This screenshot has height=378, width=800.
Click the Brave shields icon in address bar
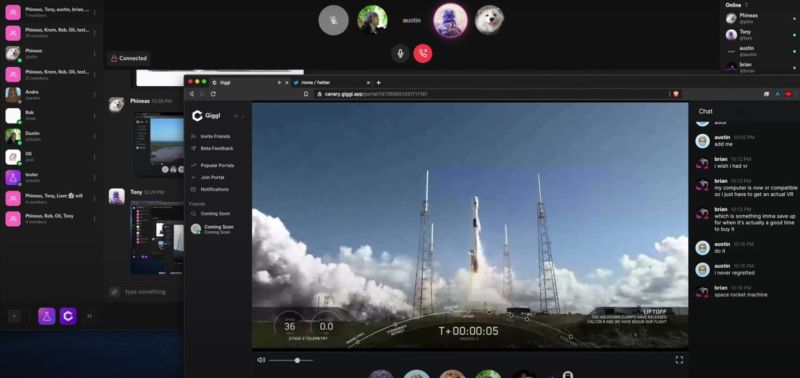point(676,94)
